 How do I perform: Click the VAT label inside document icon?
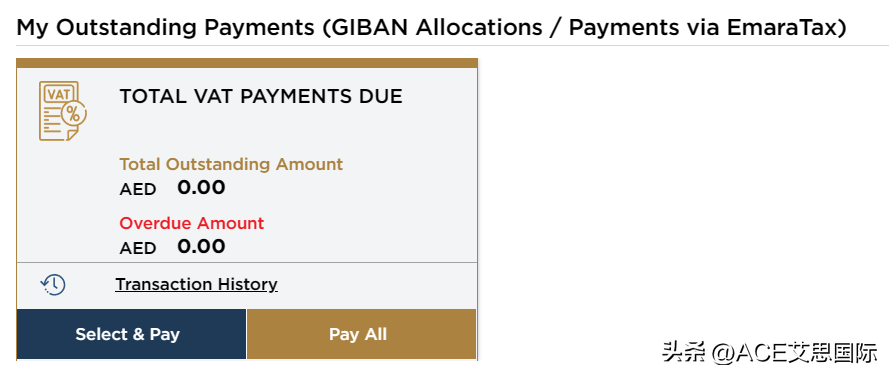[x=58, y=95]
